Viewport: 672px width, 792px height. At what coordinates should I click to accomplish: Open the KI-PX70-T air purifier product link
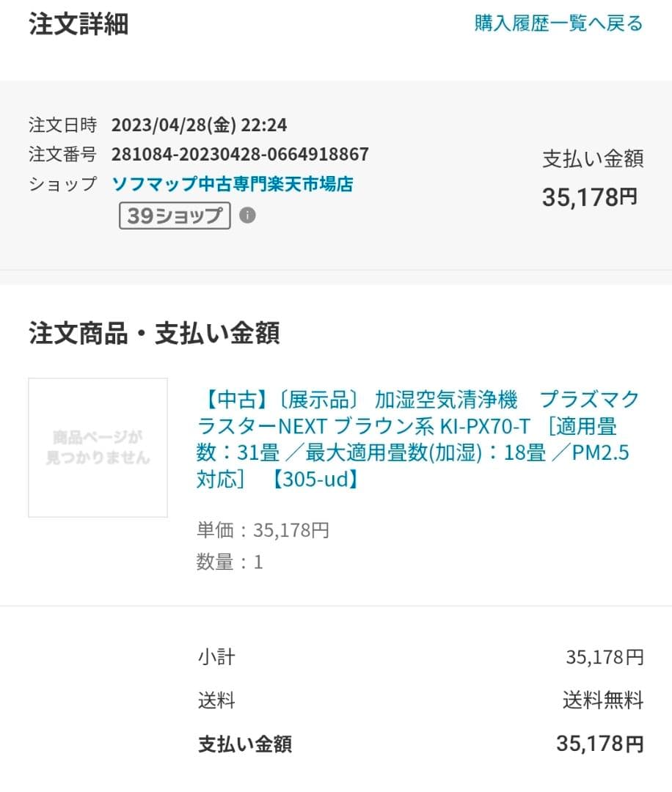click(x=418, y=439)
